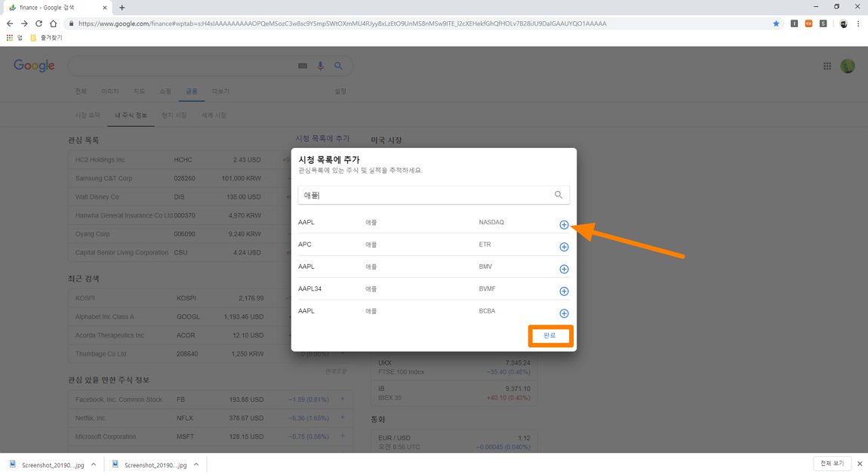Open the Google account avatar
The width and height of the screenshot is (868, 475).
(848, 66)
